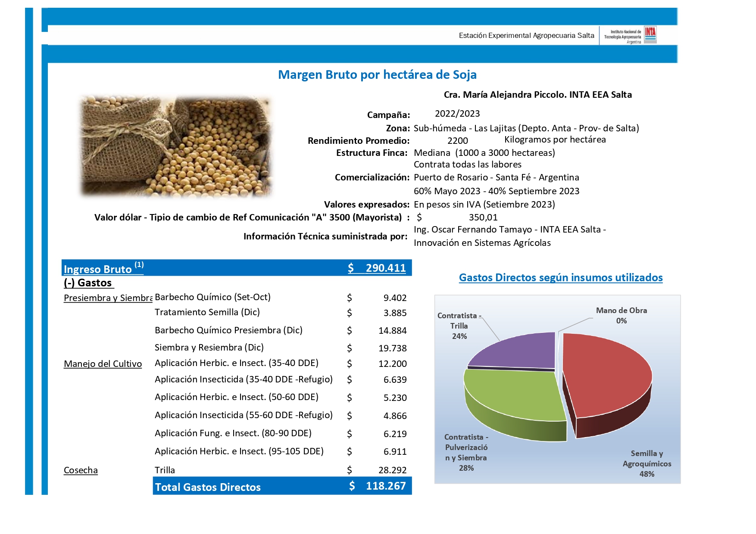This screenshot has width=756, height=534.
Task: Click the soybean sacks photo
Action: [x=176, y=146]
